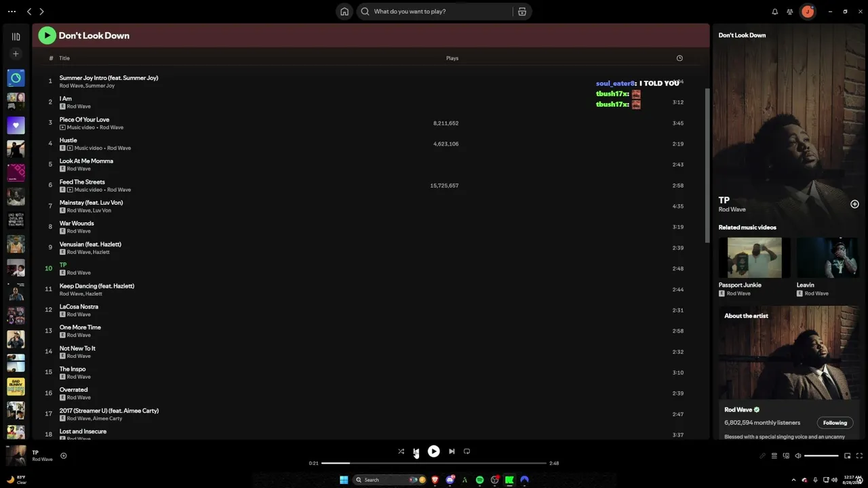Screen dimensions: 868x488
Task: Create a new playlist with plus icon
Action: [x=16, y=54]
